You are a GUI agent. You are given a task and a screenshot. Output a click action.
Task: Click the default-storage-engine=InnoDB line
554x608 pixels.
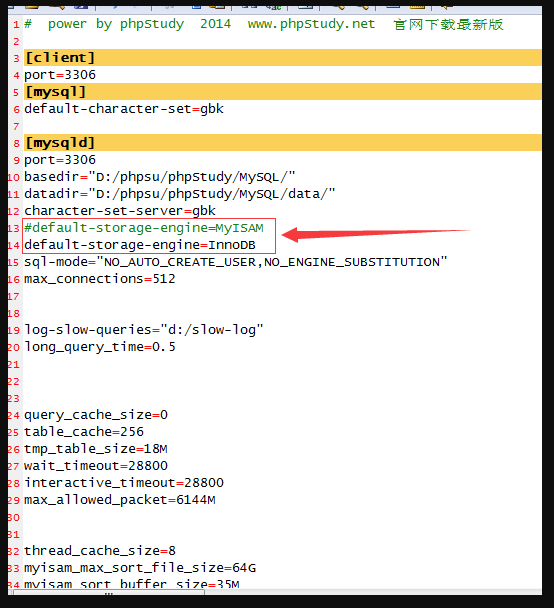140,245
